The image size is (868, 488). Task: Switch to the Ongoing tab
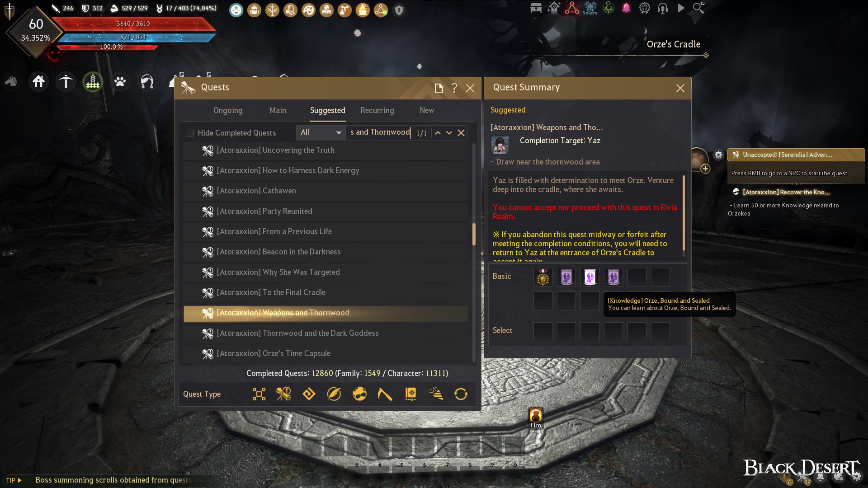coord(228,110)
